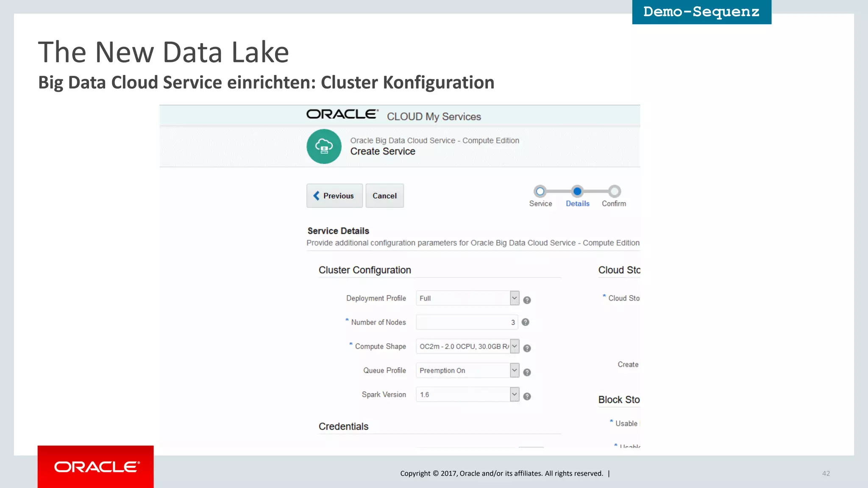868x488 pixels.
Task: Click the Cluster Configuration section heading
Action: (x=365, y=270)
